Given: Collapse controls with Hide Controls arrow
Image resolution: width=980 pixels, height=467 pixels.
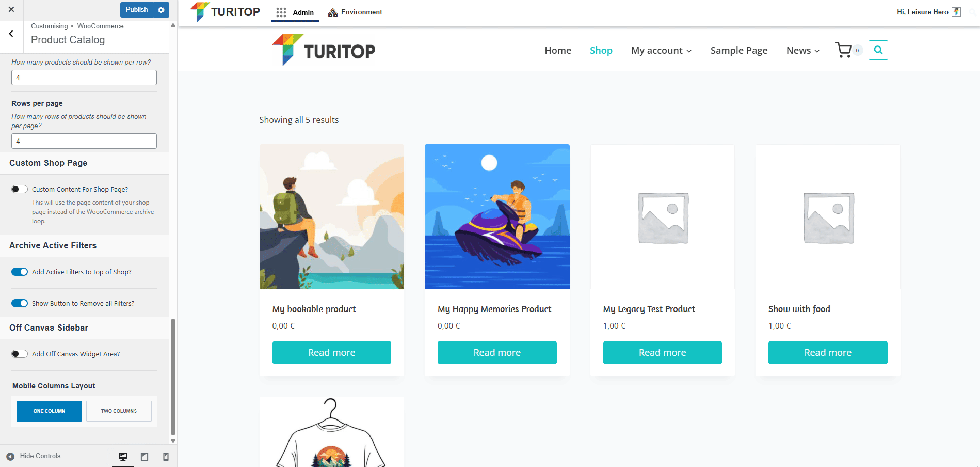Looking at the screenshot, I should click(x=10, y=456).
